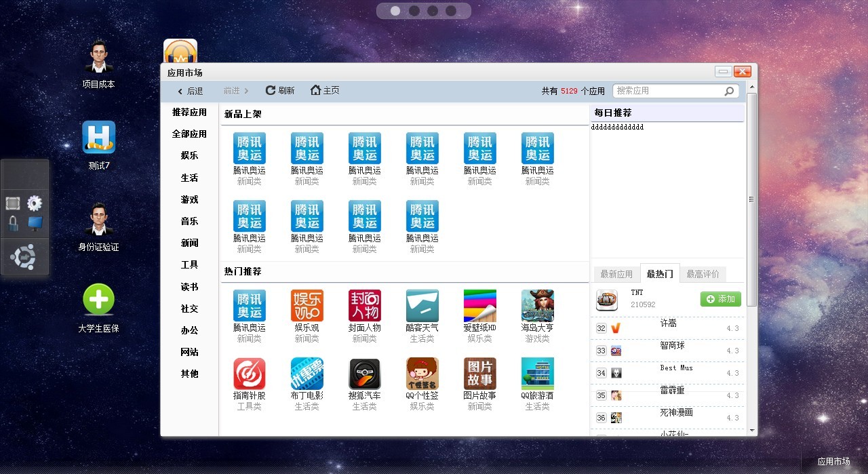Select the 推荐应用 category
The image size is (868, 474).
pyautogui.click(x=189, y=112)
